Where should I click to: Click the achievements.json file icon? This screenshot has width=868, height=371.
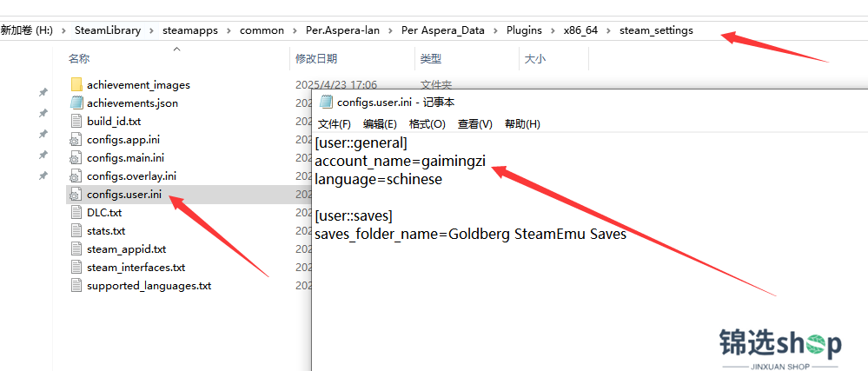point(76,103)
